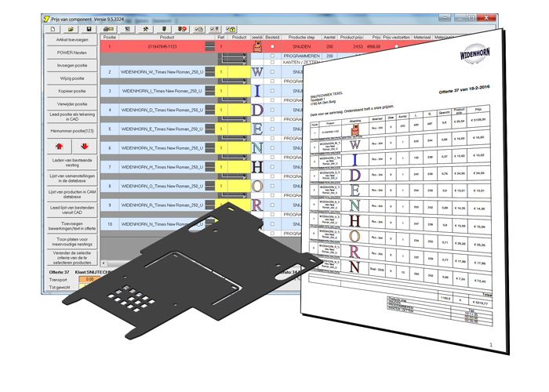Toggle Besteld checkbox for WIDENHORN_N position 6
Viewport: 549px width, 392px height.
click(x=272, y=147)
